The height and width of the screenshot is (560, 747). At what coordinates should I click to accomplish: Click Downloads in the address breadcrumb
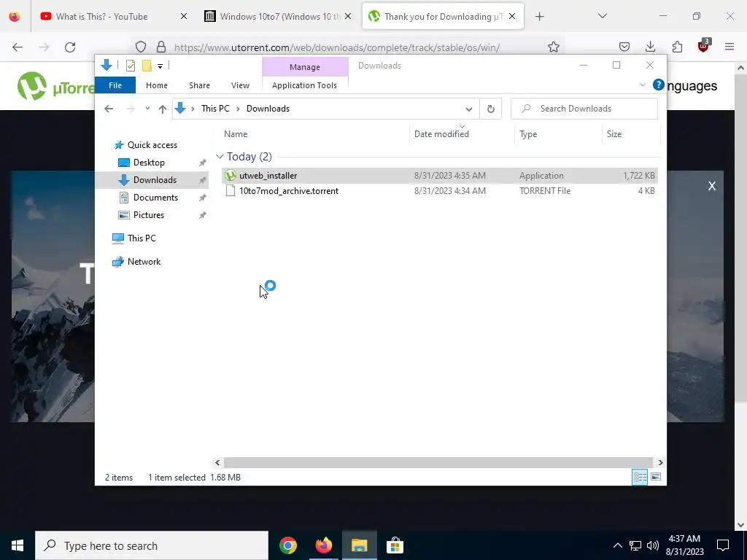(x=268, y=109)
